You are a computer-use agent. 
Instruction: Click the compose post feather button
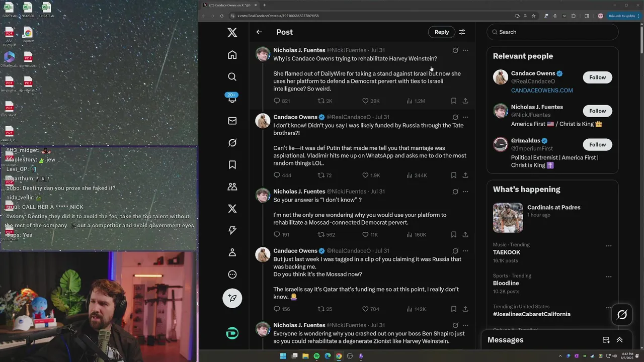pos(232,298)
